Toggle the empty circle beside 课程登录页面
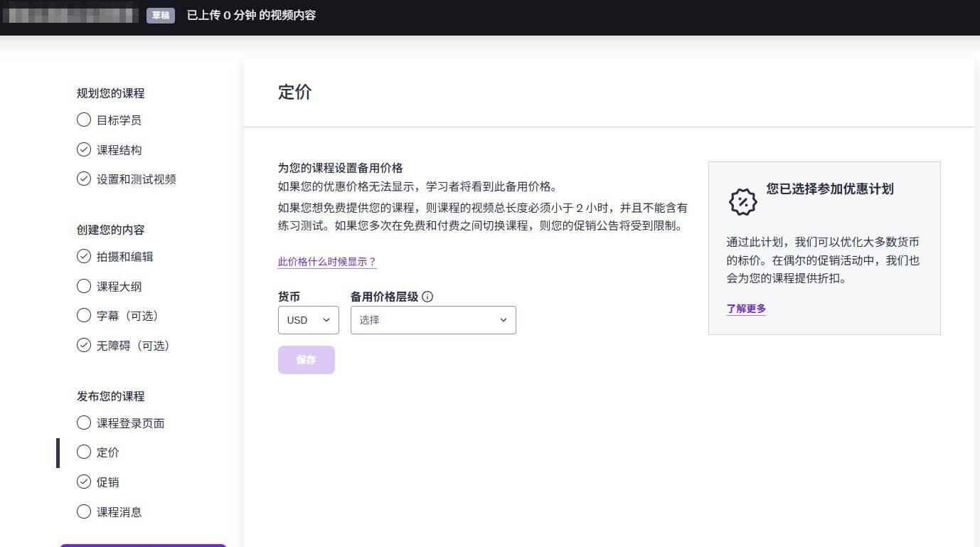 84,423
